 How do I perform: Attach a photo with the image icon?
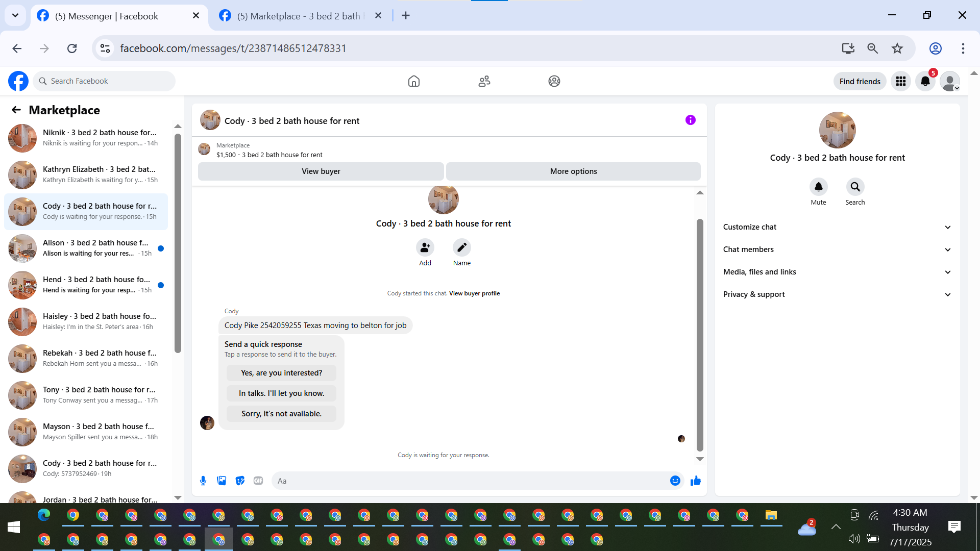pyautogui.click(x=222, y=481)
